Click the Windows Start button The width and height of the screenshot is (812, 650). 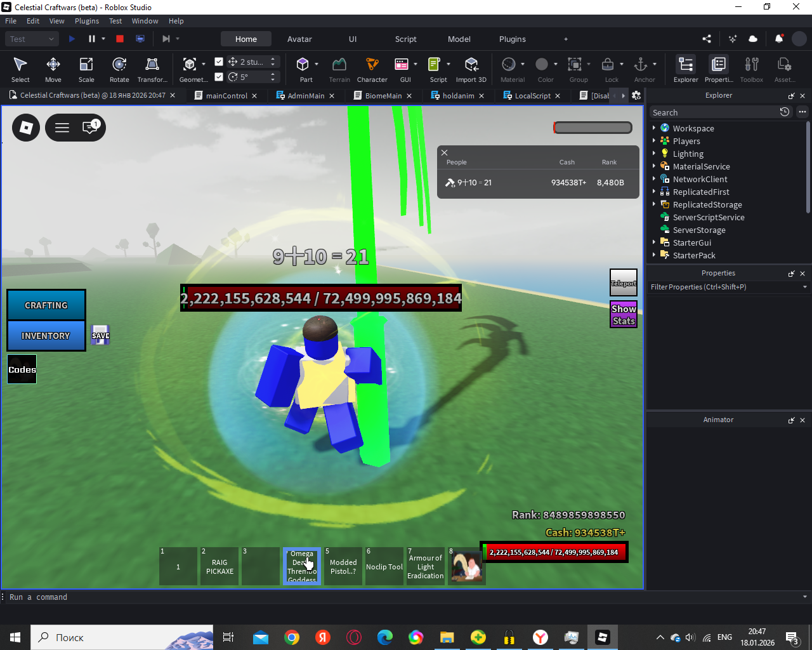pyautogui.click(x=15, y=637)
